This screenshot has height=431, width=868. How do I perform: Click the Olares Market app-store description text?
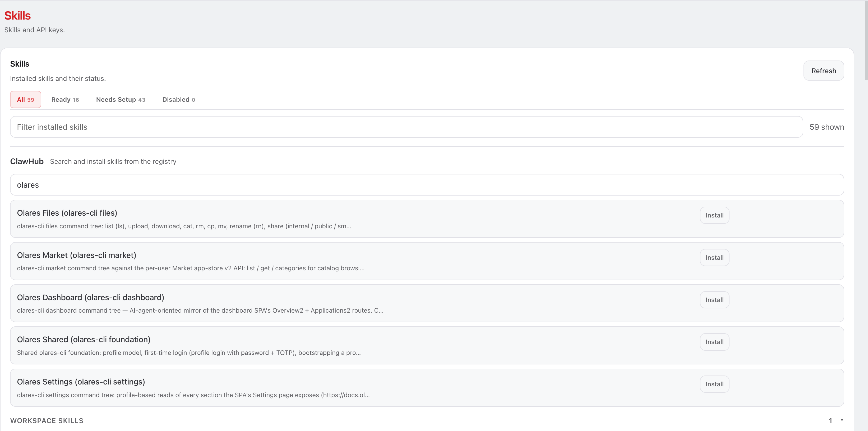coord(191,268)
